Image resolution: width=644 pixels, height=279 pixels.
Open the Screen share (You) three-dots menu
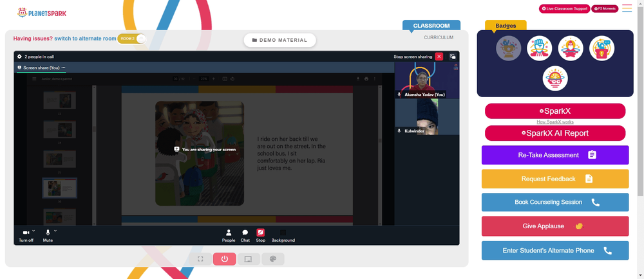pyautogui.click(x=63, y=67)
